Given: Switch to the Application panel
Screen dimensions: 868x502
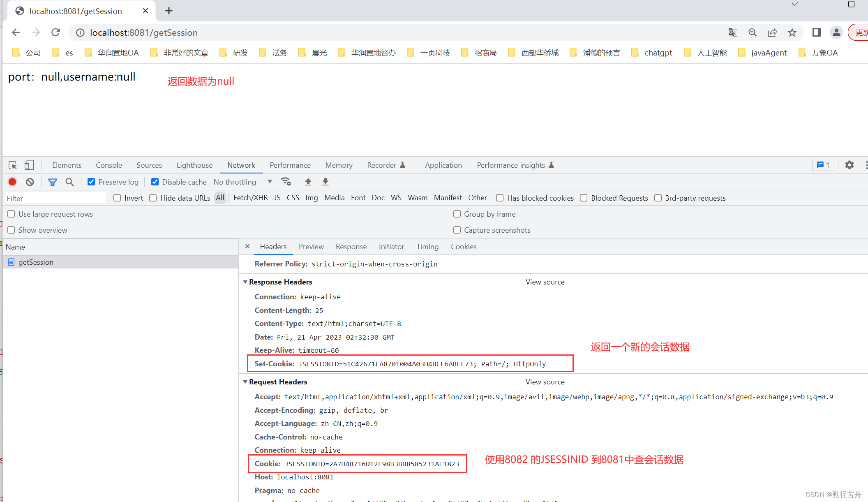Looking at the screenshot, I should (x=443, y=165).
